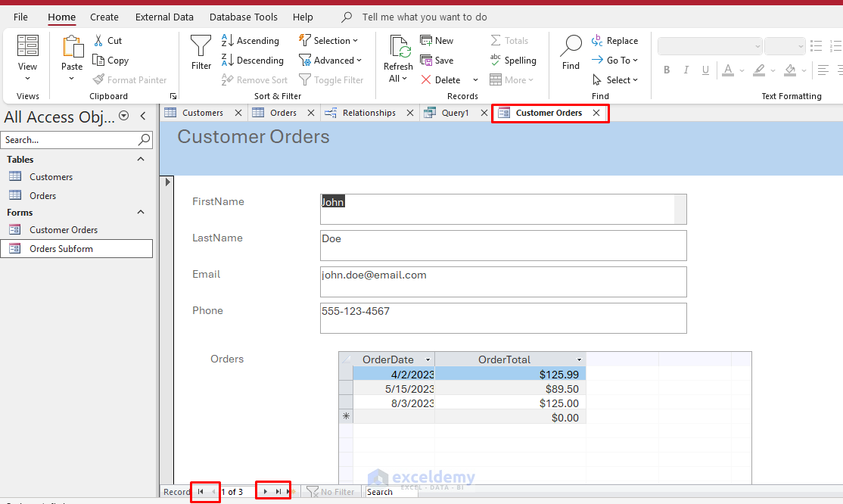The width and height of the screenshot is (843, 504).
Task: Click the Paste clipboard icon
Action: pos(72,48)
